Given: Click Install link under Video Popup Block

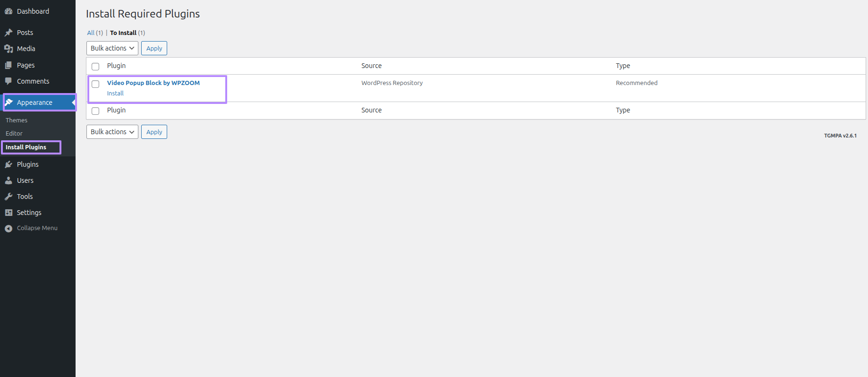Looking at the screenshot, I should click(115, 94).
